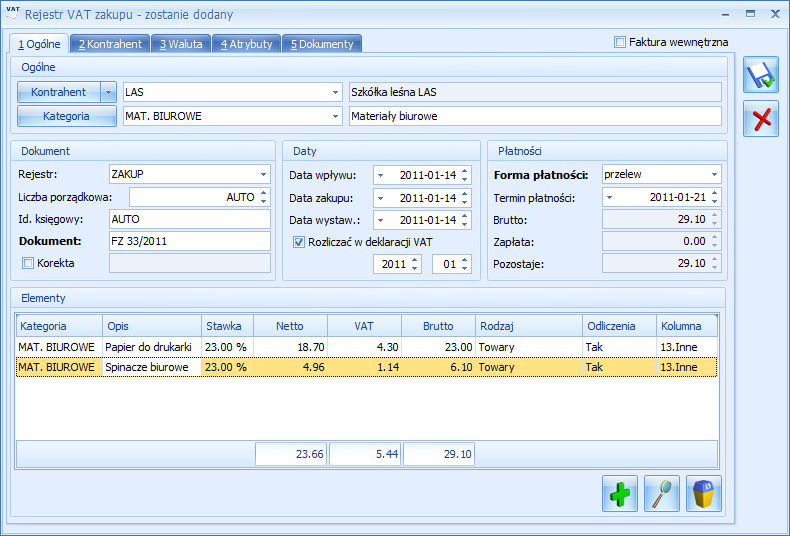Click the 6.10 Brutto cell
The image size is (790, 536).
click(x=439, y=367)
